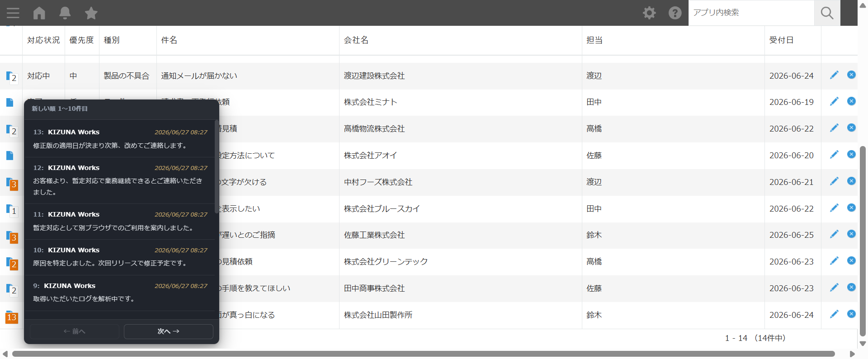This screenshot has width=868, height=359.
Task: Edit the 田中商事株式会社 record
Action: pyautogui.click(x=834, y=288)
